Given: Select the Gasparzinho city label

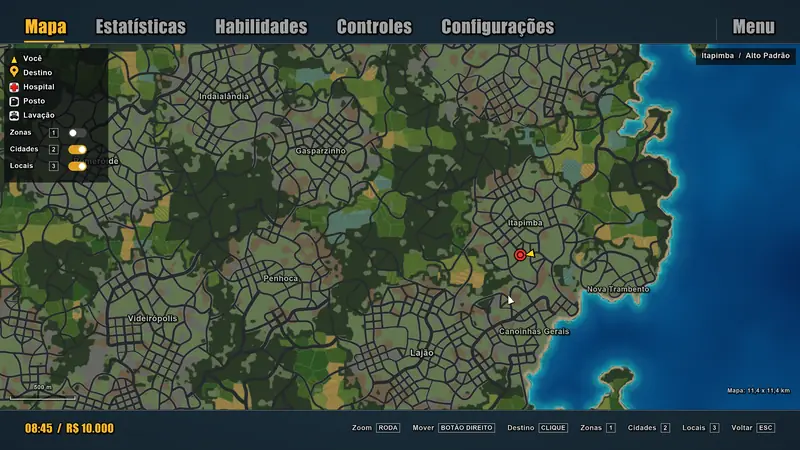Looking at the screenshot, I should [x=320, y=151].
